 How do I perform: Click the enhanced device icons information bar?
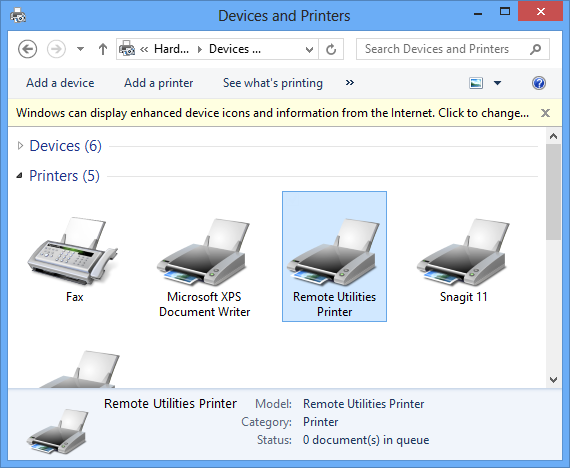[272, 113]
